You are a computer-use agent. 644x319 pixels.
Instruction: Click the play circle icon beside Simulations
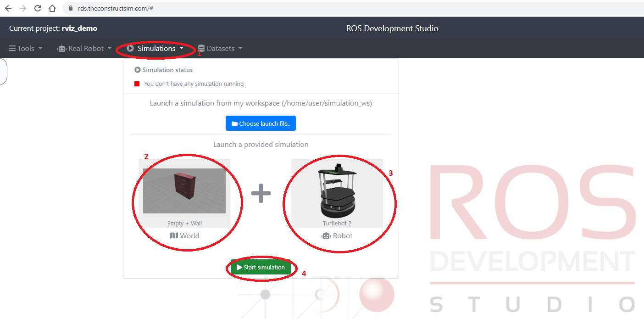[x=131, y=48]
